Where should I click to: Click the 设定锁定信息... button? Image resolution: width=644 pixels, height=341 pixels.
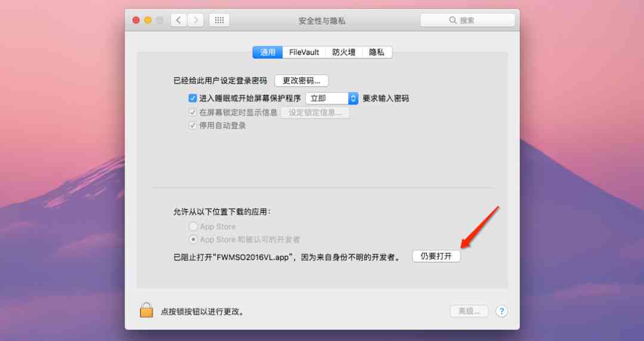(x=315, y=112)
